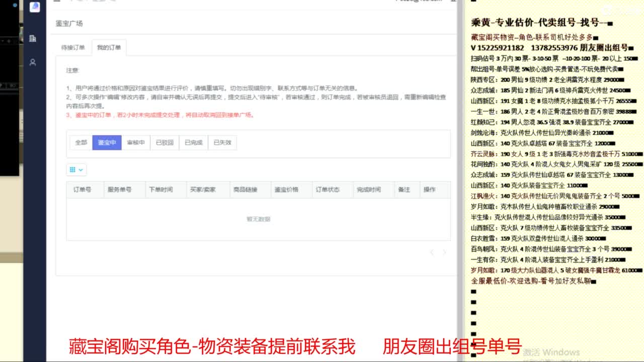Click the 百鸟朝凤 listing line in right panel

550,249
